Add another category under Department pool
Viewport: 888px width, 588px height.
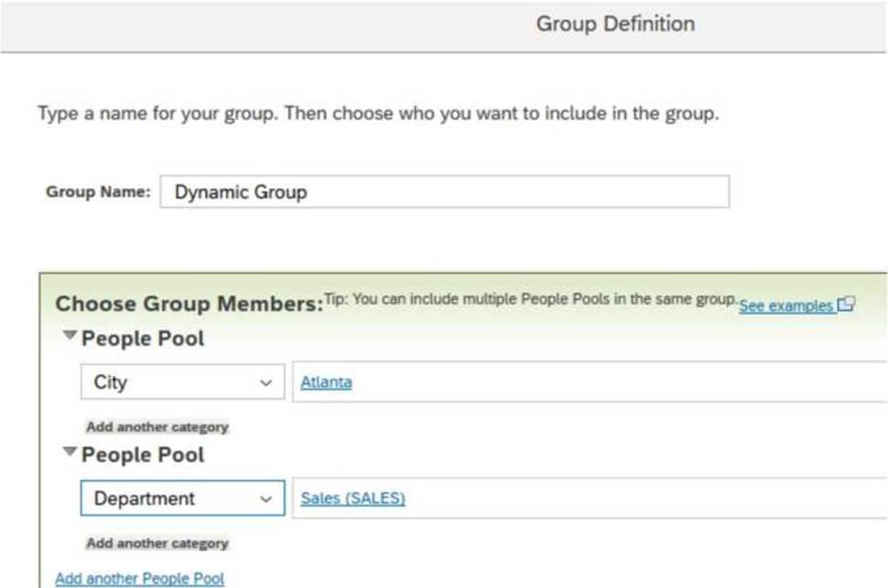[x=158, y=543]
